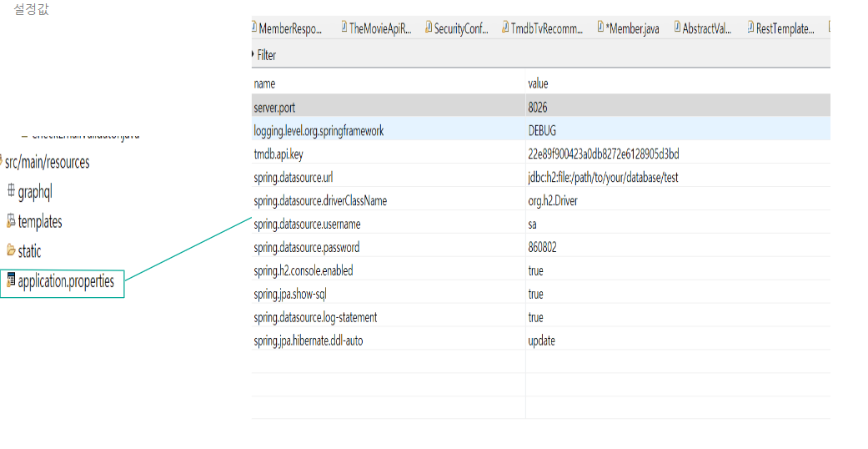Select spring.datasource.username property
This screenshot has width=868, height=449.
(x=307, y=224)
